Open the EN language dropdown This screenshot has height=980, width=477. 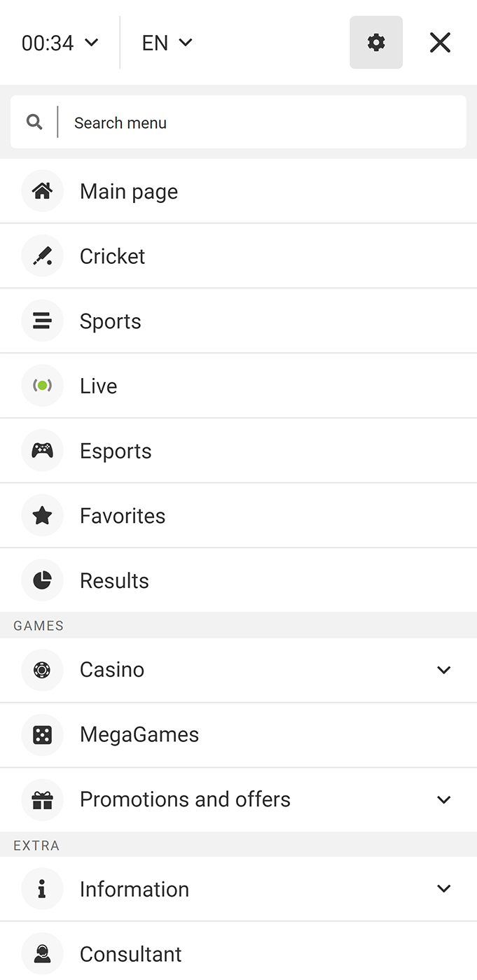point(167,43)
